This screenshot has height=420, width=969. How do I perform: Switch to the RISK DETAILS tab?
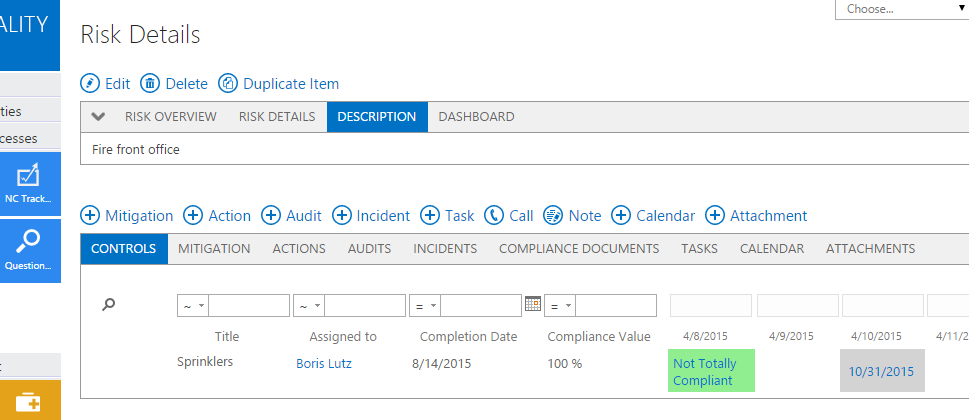[277, 117]
